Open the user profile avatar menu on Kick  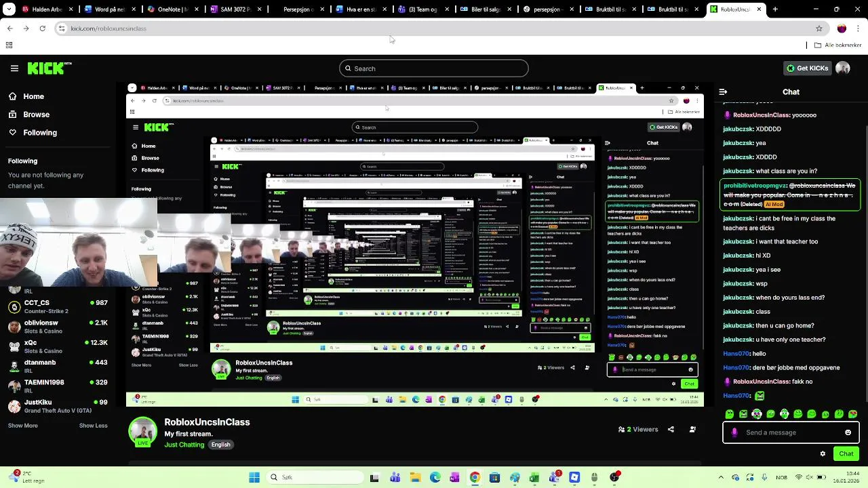[843, 68]
